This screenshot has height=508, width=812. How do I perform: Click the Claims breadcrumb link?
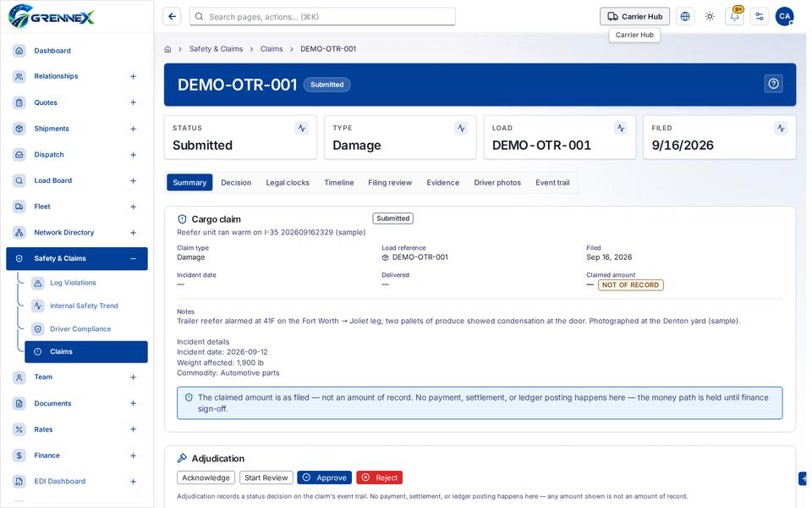tap(272, 49)
